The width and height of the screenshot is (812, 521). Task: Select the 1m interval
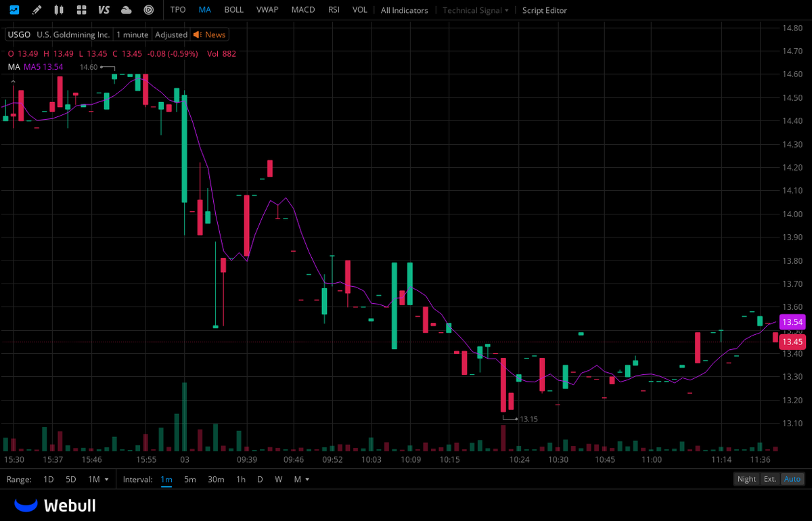coord(166,479)
